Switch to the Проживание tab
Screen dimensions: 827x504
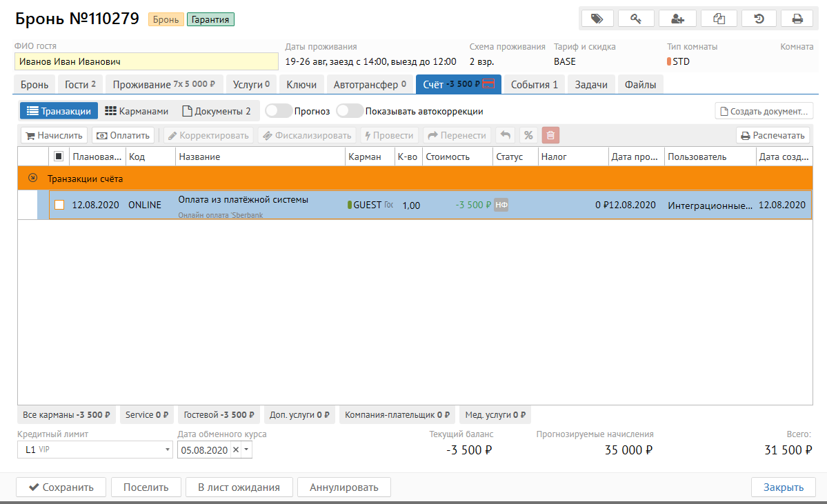click(x=163, y=85)
